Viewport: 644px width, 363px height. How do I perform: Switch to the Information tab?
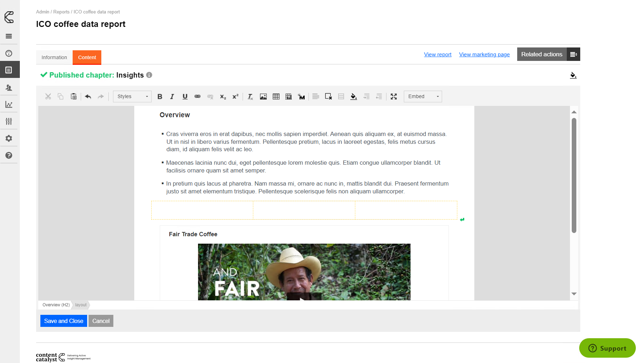coord(54,57)
